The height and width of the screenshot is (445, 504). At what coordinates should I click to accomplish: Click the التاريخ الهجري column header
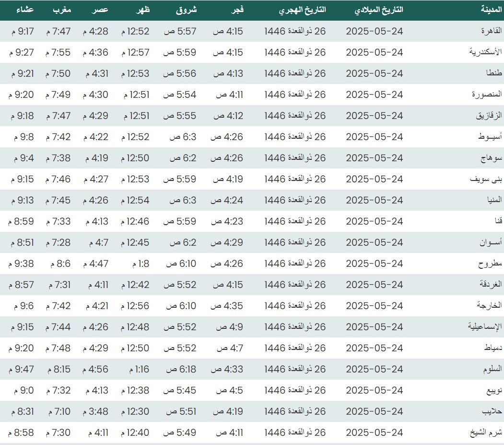click(x=302, y=10)
